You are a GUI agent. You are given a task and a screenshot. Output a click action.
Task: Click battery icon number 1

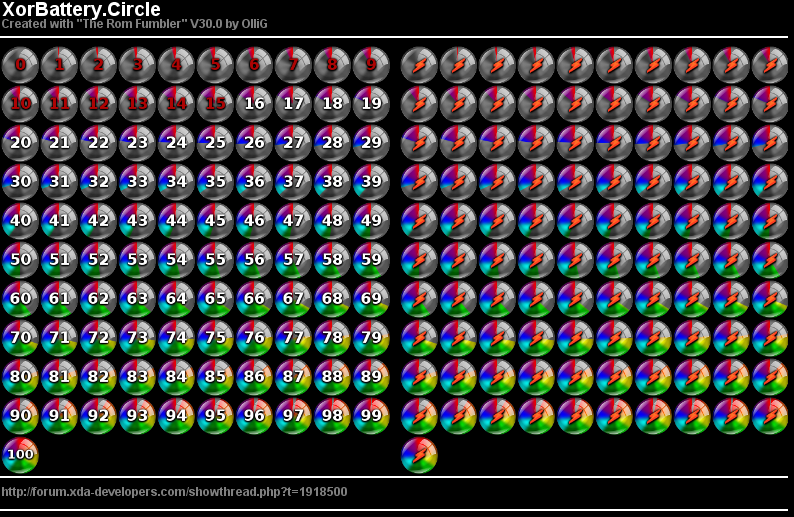59,65
